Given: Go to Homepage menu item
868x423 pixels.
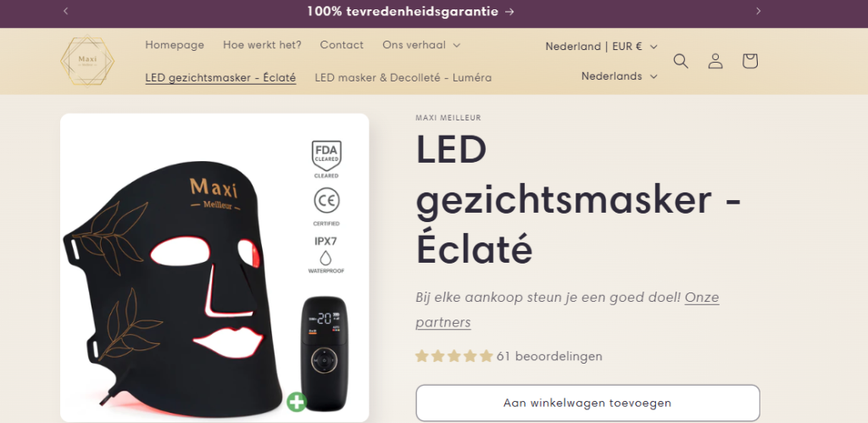Looking at the screenshot, I should coord(175,45).
